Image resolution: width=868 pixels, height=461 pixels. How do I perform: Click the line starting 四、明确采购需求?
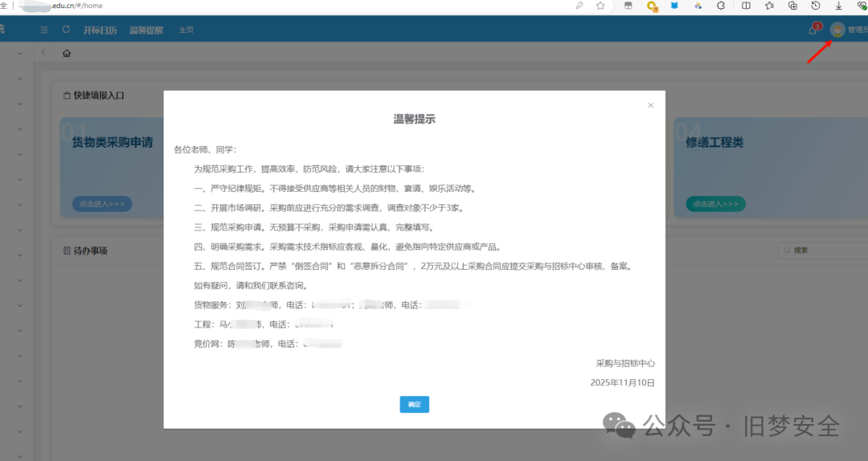[x=348, y=247]
